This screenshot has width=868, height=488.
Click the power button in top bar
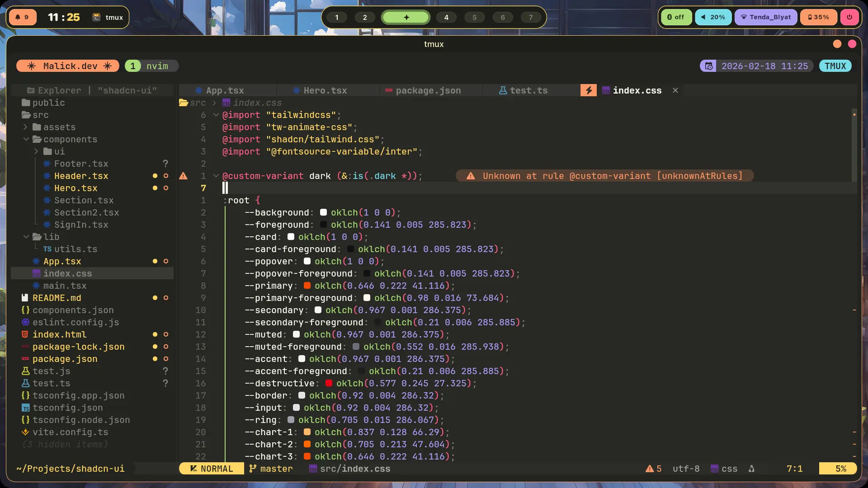pyautogui.click(x=849, y=17)
